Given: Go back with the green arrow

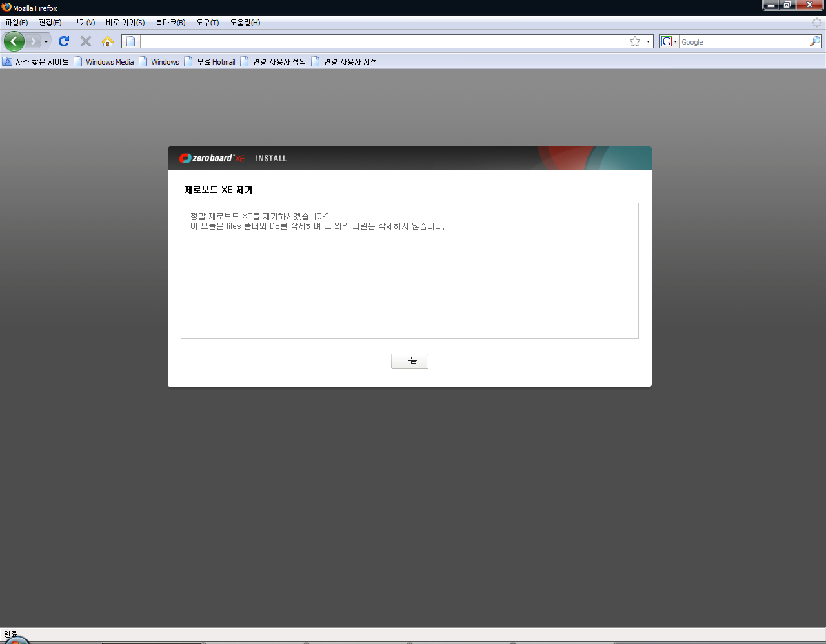Looking at the screenshot, I should click(14, 41).
